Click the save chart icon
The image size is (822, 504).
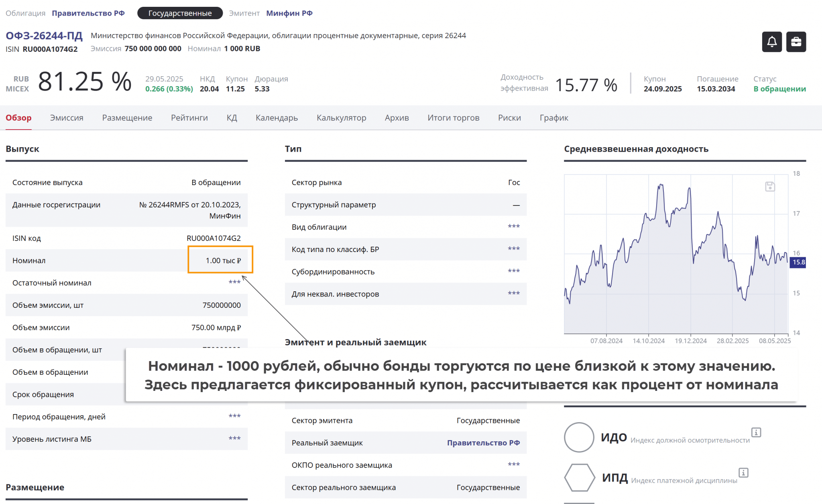[769, 187]
